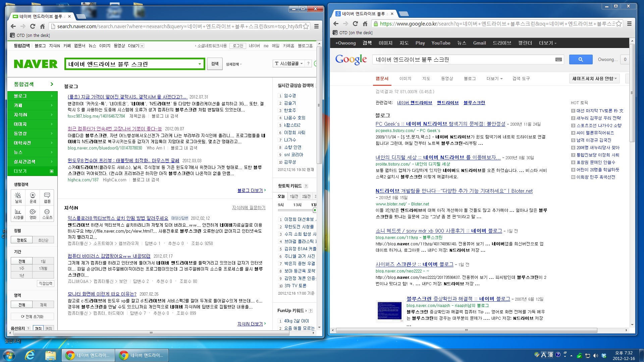Viewport: 644px width, 362px height.
Task: Click the Google logo
Action: (x=351, y=60)
